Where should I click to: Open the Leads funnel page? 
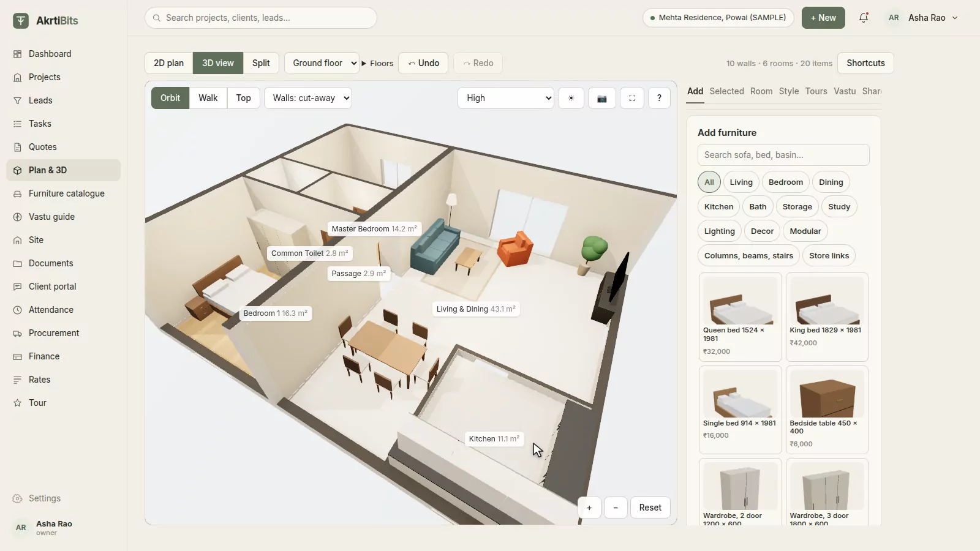point(63,100)
